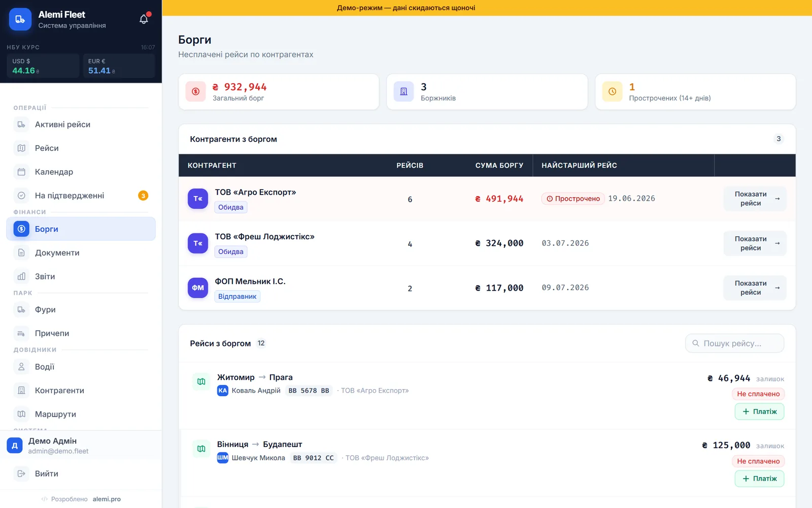Click the Відправник tag under ФОП Мельник

238,296
